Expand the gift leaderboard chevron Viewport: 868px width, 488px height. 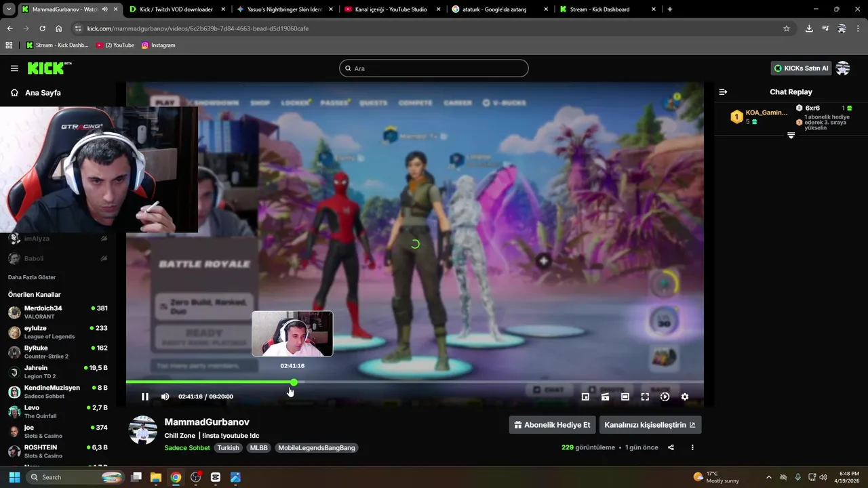coord(791,136)
